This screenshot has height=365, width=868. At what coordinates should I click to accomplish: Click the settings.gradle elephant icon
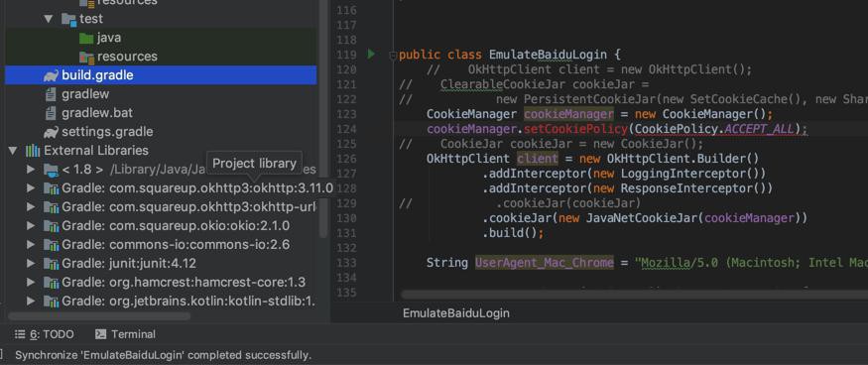[51, 132]
